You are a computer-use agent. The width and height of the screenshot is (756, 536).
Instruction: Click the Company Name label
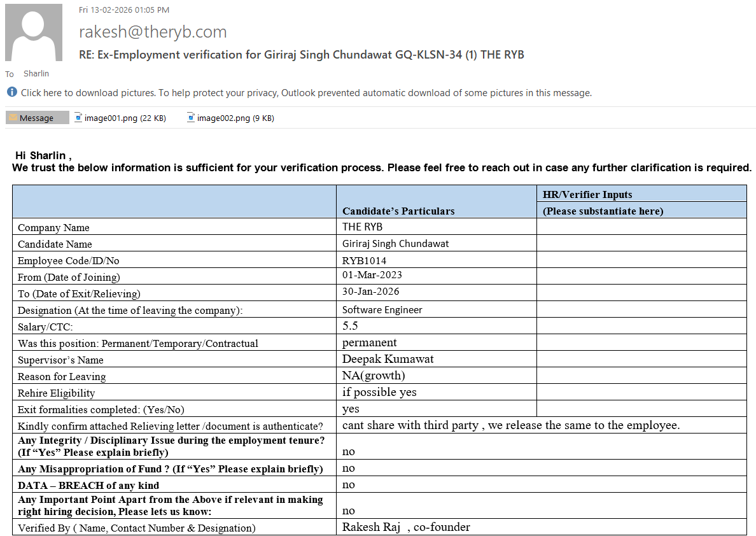click(53, 227)
